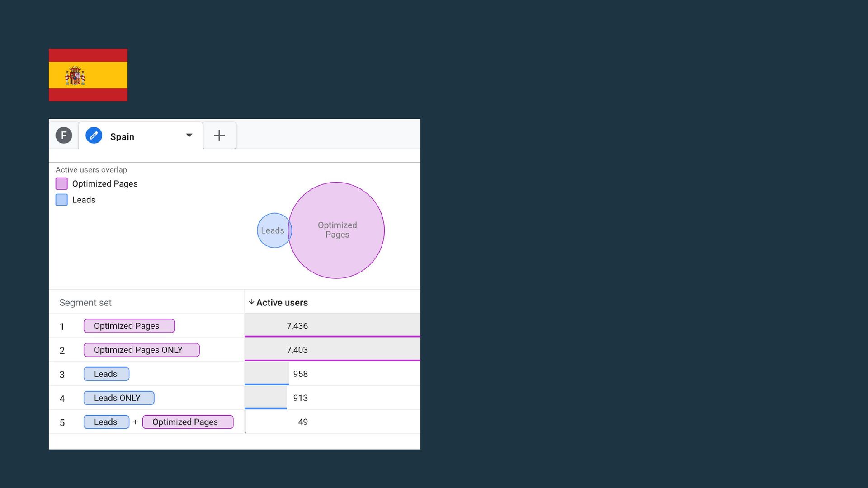Open the Spain tab dropdown arrow
Screen dimensions: 868x488
click(189, 136)
